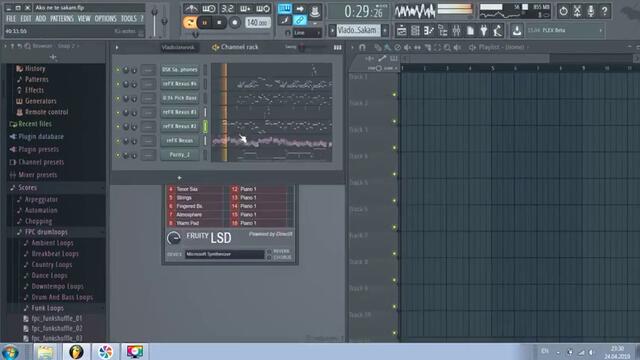Viewport: 640px width, 360px height.
Task: Open the ADD menu
Action: [41, 19]
